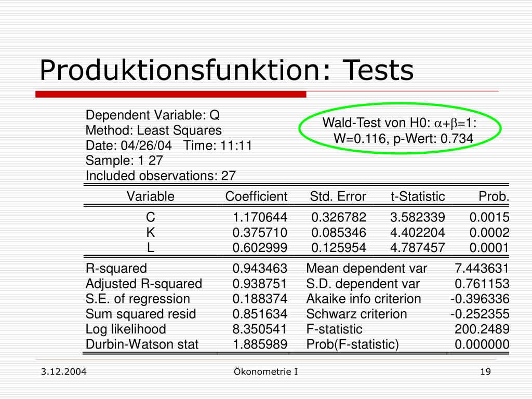Click the 't-Statistic' column header
The image size is (532, 399).
pyautogui.click(x=418, y=196)
